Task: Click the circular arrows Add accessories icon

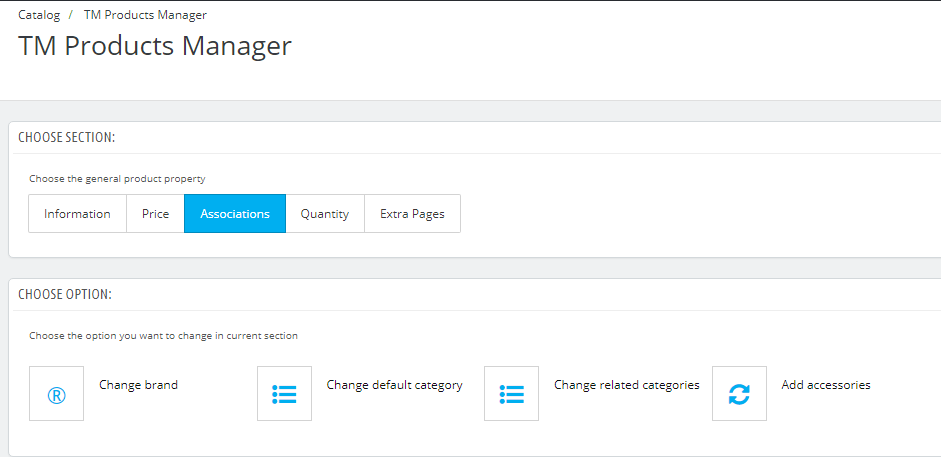Action: (739, 393)
